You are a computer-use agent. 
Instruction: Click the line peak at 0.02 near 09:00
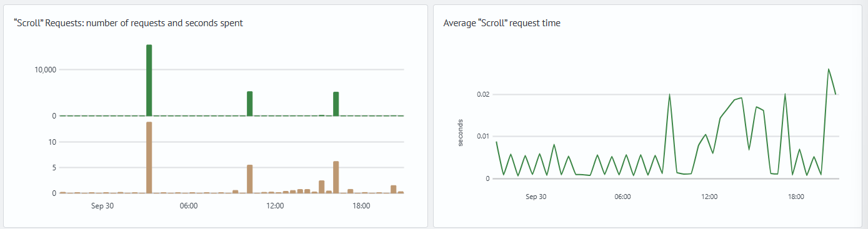point(670,94)
